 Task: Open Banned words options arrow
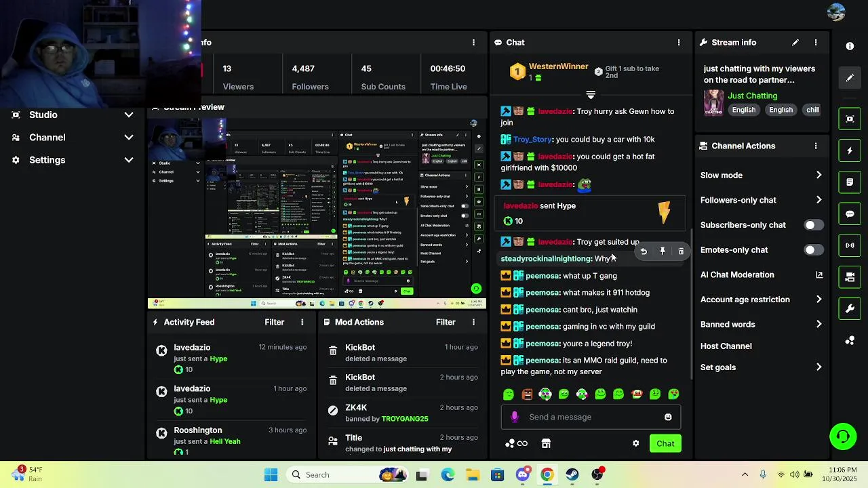pyautogui.click(x=818, y=324)
